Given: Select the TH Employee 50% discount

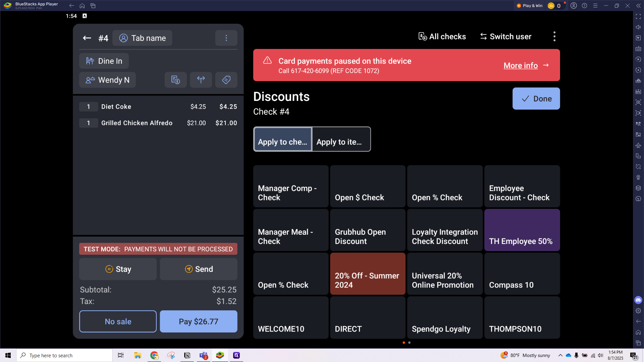Looking at the screenshot, I should 522,230.
